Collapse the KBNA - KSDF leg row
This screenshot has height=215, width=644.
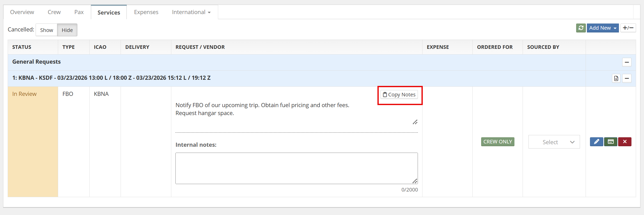point(627,78)
